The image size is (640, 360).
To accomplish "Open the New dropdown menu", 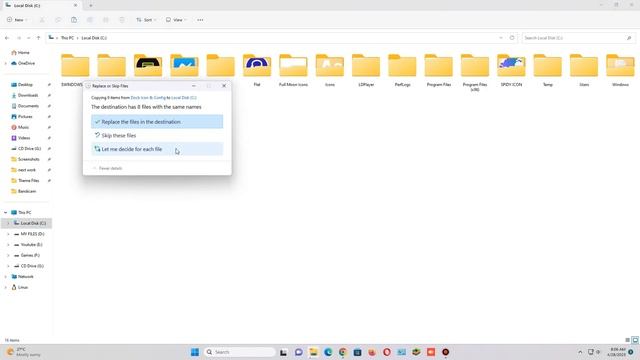I will pos(17,20).
